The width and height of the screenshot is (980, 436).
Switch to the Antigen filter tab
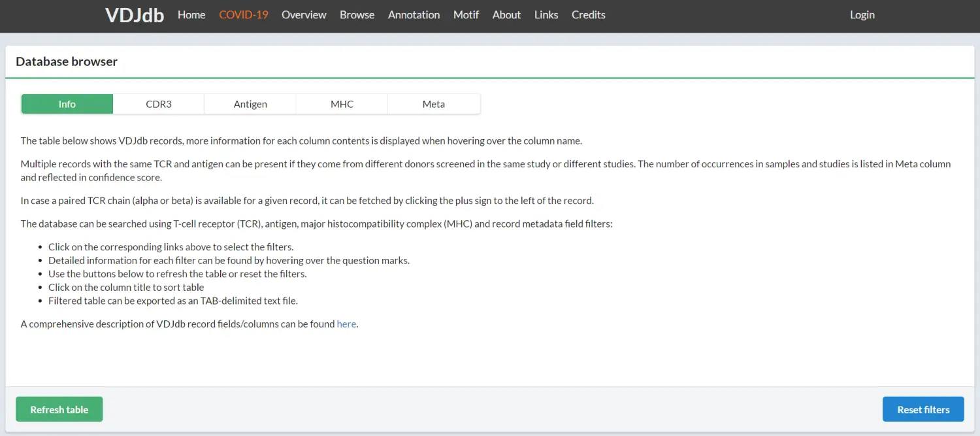point(250,104)
